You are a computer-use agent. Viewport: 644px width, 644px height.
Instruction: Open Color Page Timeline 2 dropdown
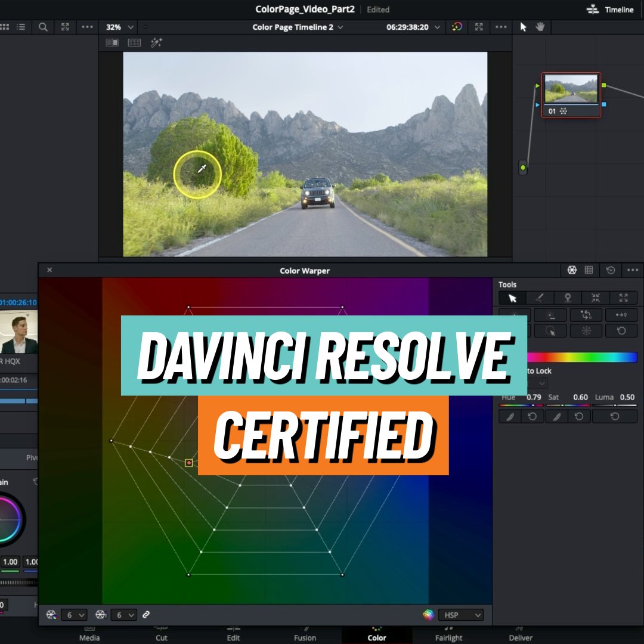point(298,27)
